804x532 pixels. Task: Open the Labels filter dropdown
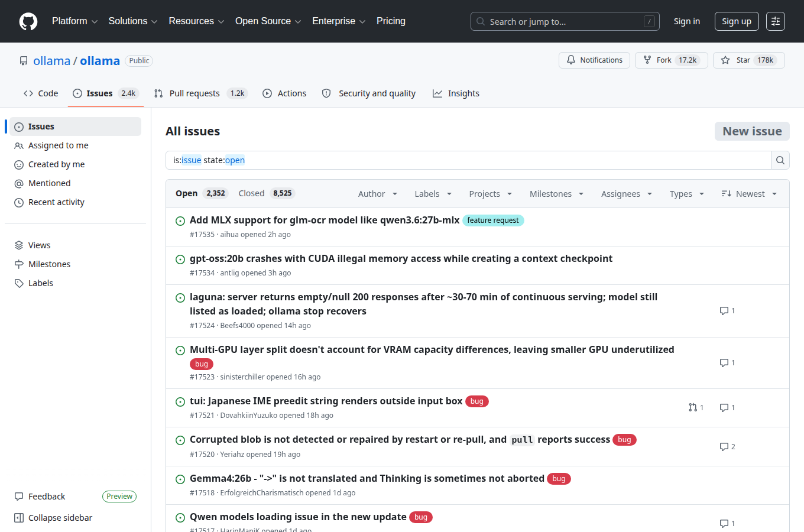pos(433,194)
